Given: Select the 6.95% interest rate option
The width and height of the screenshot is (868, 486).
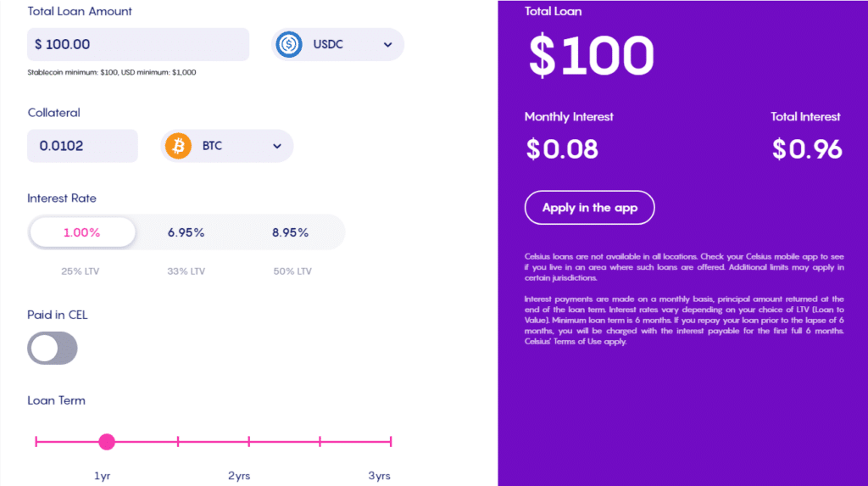Looking at the screenshot, I should click(186, 232).
